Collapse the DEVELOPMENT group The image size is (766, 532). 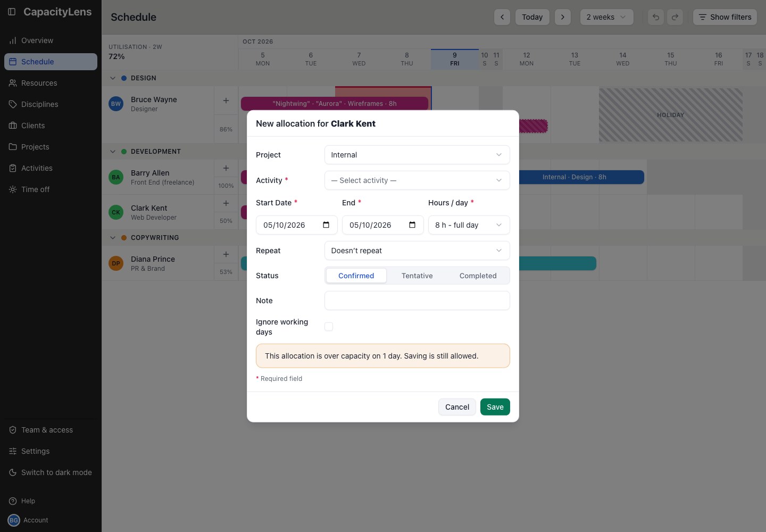pos(113,152)
